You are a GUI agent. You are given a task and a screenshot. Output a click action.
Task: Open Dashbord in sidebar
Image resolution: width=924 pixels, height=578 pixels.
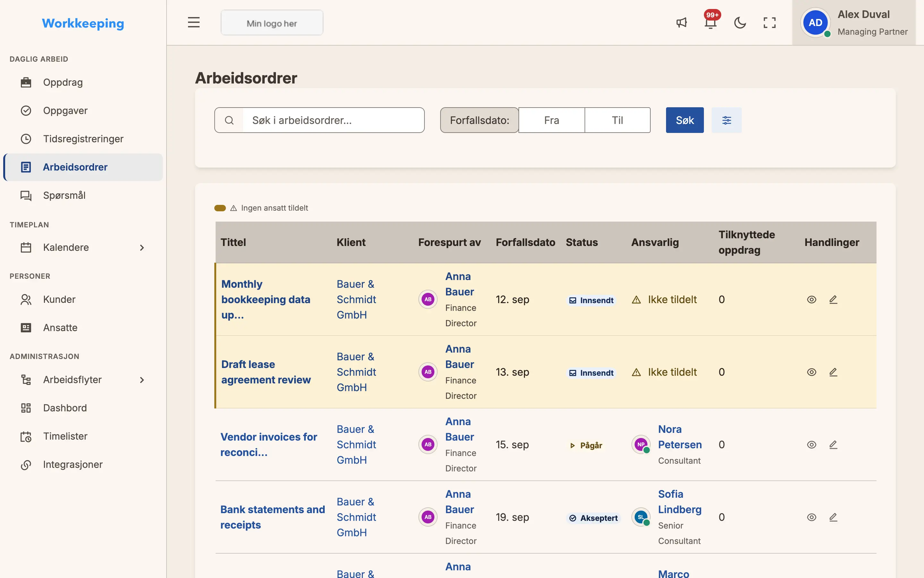click(83, 408)
